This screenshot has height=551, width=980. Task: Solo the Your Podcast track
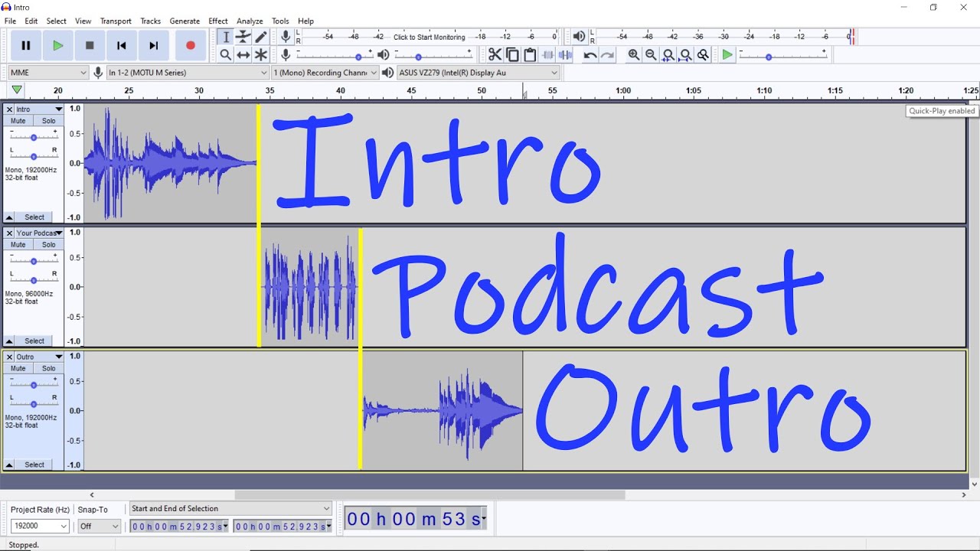[x=49, y=245]
